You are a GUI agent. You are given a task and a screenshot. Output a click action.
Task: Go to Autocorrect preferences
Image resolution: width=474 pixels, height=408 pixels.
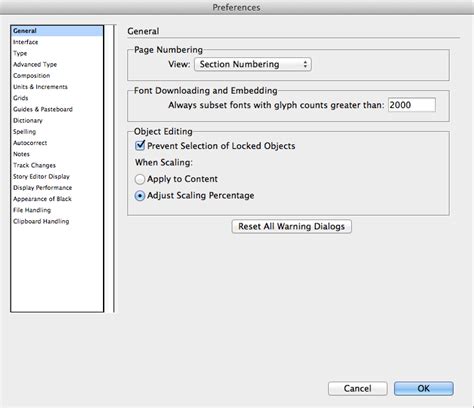[30, 143]
